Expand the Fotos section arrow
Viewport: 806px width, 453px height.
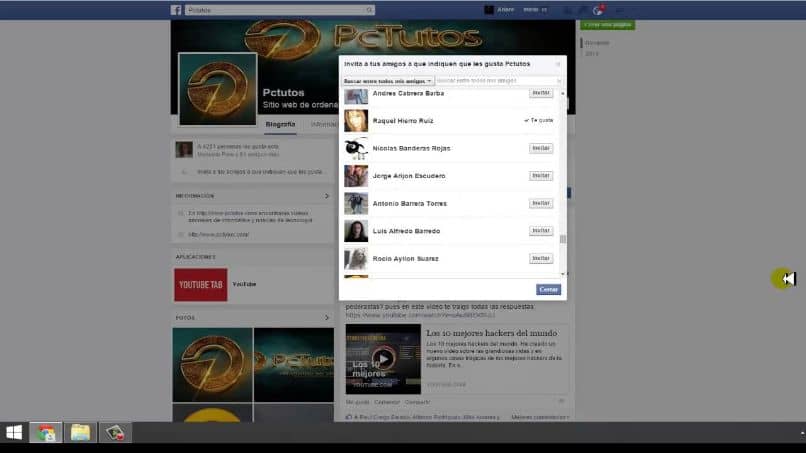point(326,318)
